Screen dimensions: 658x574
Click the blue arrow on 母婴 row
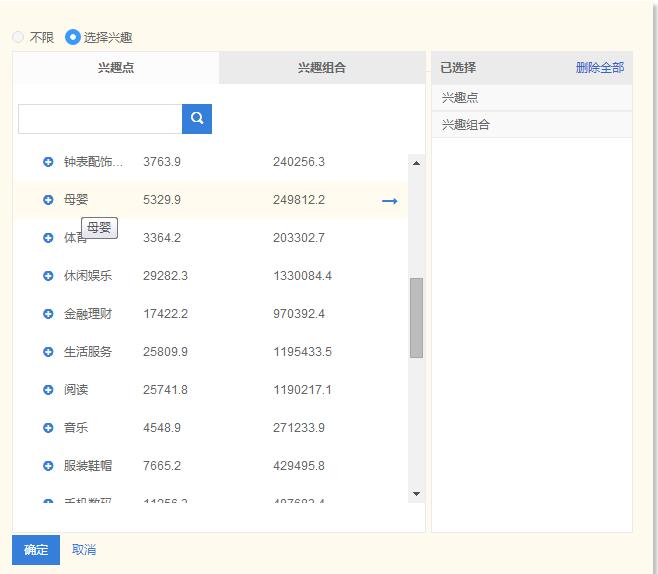(x=389, y=201)
